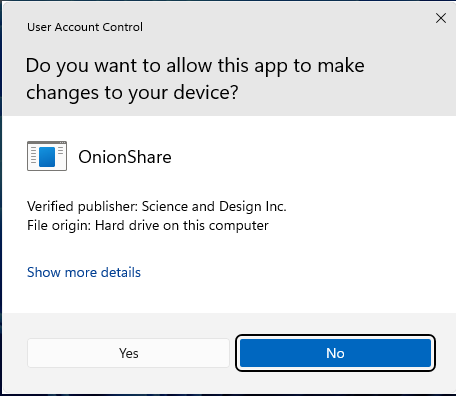
Task: Click the 'Do you want to allow' heading
Action: (195, 79)
